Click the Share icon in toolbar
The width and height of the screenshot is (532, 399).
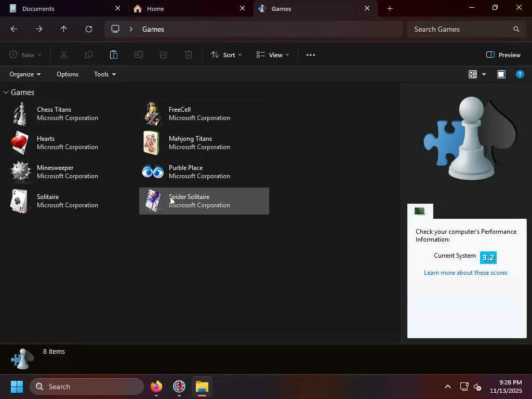164,55
